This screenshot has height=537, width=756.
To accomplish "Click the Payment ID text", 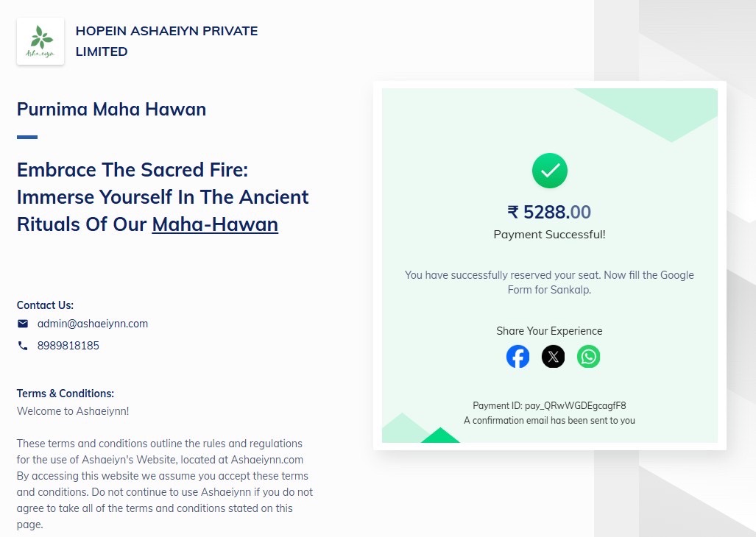I will pyautogui.click(x=549, y=405).
